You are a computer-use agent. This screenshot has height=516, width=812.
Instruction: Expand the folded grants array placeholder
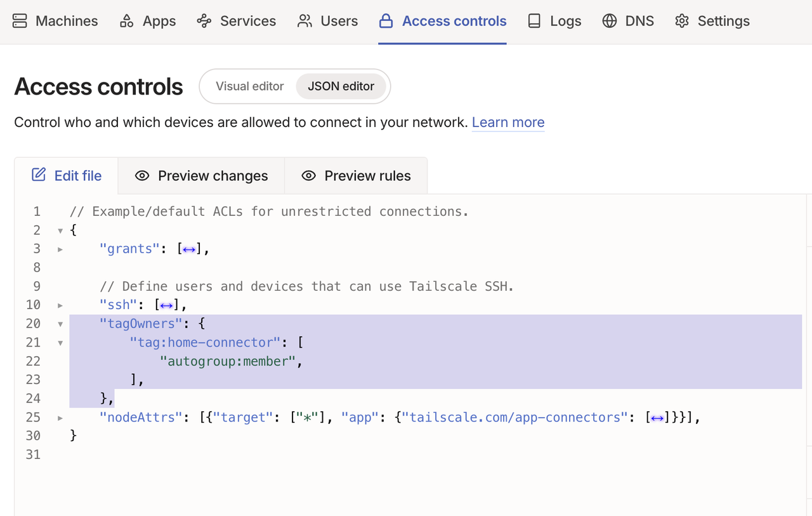pyautogui.click(x=189, y=249)
